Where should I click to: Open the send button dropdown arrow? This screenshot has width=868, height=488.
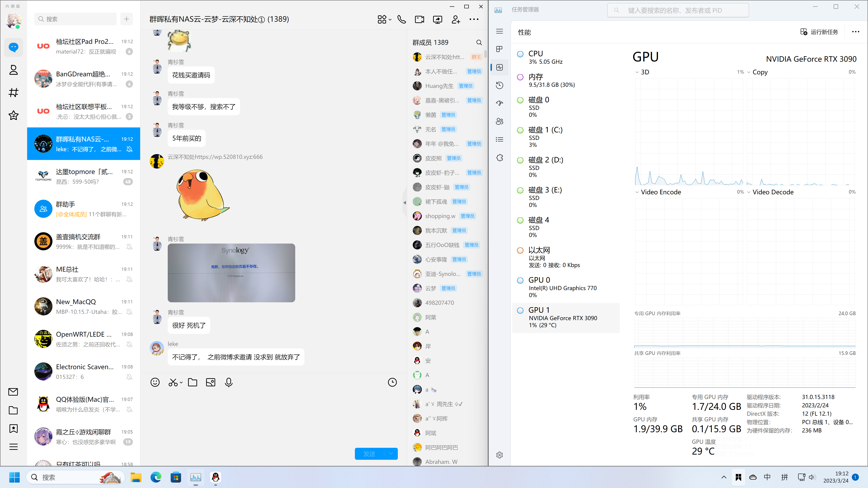point(391,454)
